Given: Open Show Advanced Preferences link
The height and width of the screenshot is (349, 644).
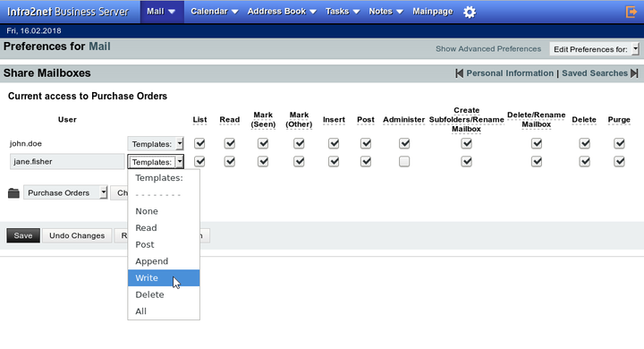Looking at the screenshot, I should coord(488,49).
